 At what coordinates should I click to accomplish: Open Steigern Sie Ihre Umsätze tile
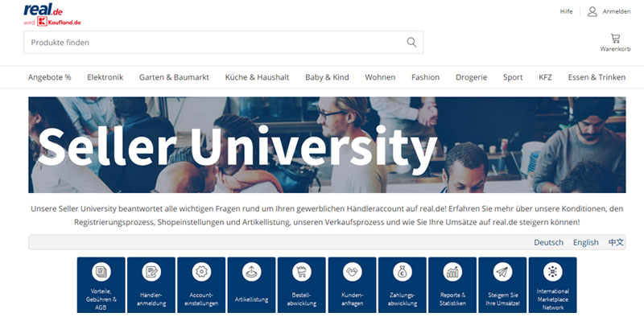coord(502,285)
